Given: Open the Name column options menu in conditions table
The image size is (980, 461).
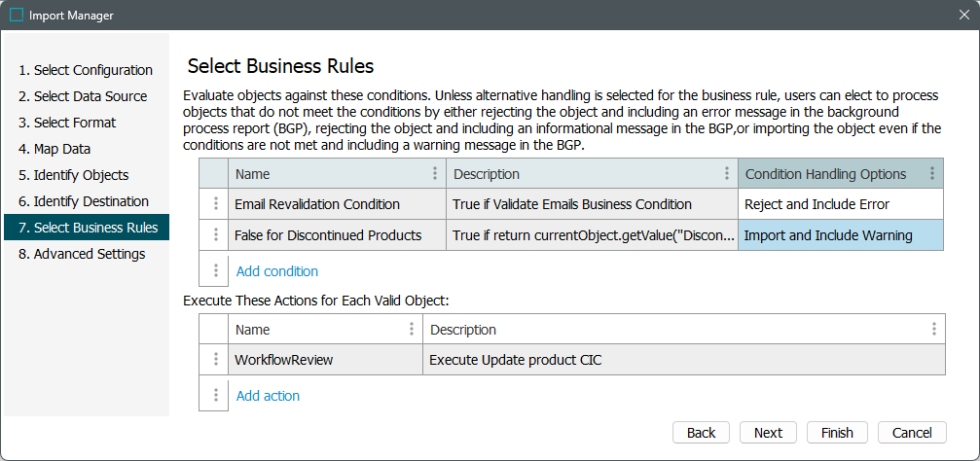Looking at the screenshot, I should point(434,174).
